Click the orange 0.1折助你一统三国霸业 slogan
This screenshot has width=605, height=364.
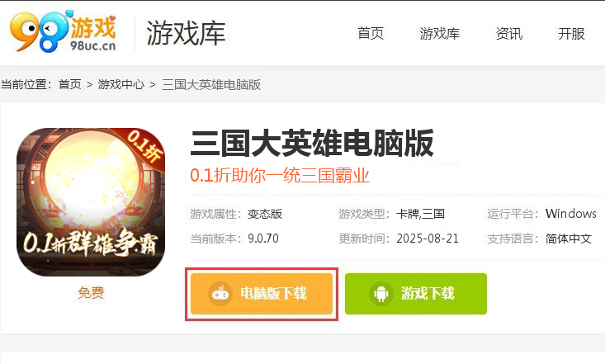click(x=280, y=175)
